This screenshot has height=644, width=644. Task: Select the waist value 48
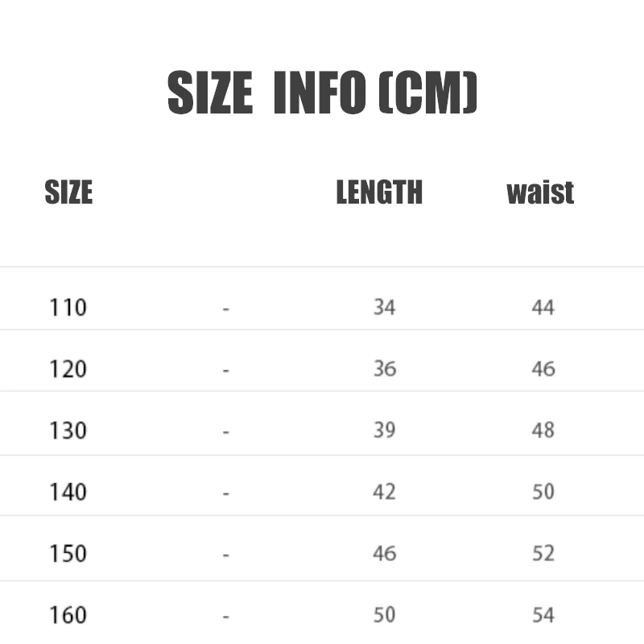pos(543,430)
